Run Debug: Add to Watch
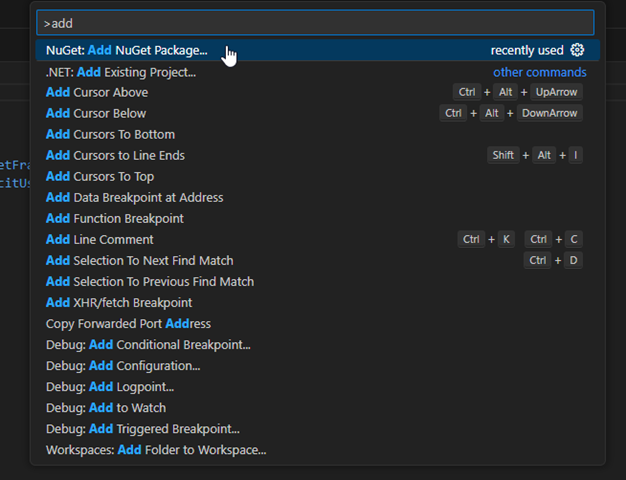The image size is (626, 480). click(x=317, y=408)
